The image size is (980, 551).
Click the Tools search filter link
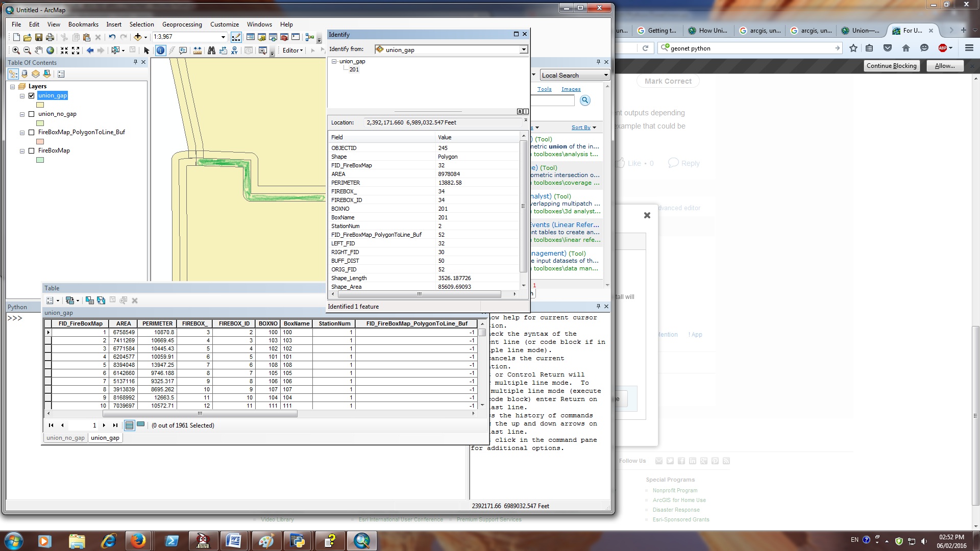tap(544, 89)
